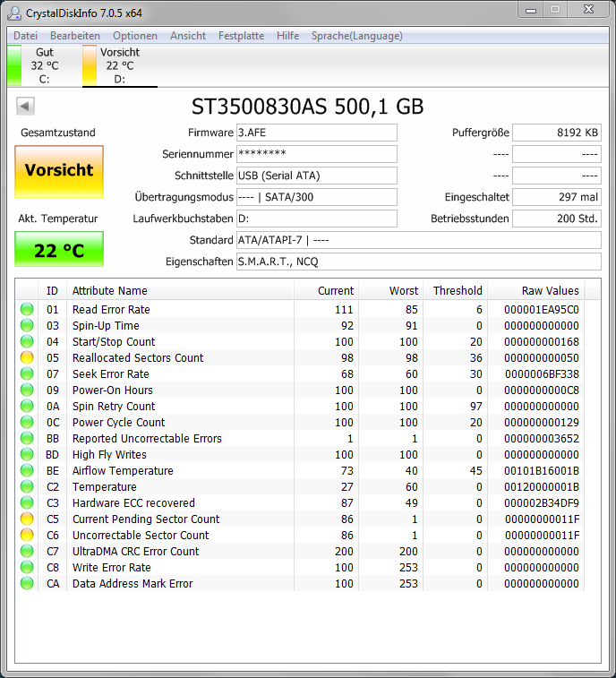Click the Standard field ATA/ATAPI-7

pos(418,240)
